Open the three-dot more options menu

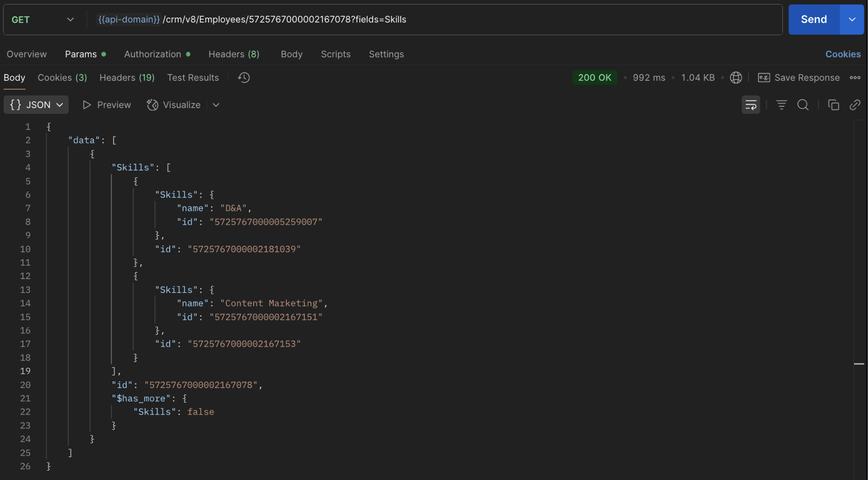(x=855, y=78)
